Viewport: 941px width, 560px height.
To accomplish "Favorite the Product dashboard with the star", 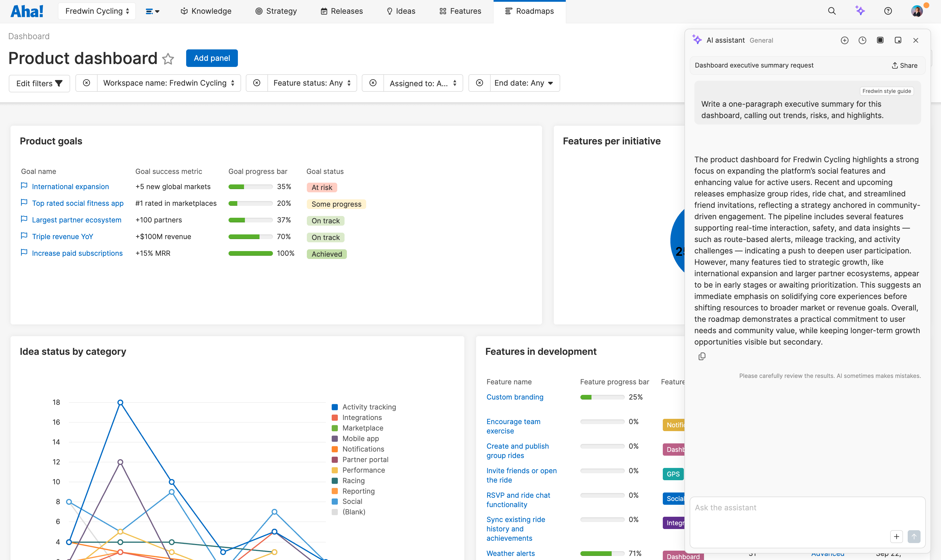I will [x=168, y=59].
